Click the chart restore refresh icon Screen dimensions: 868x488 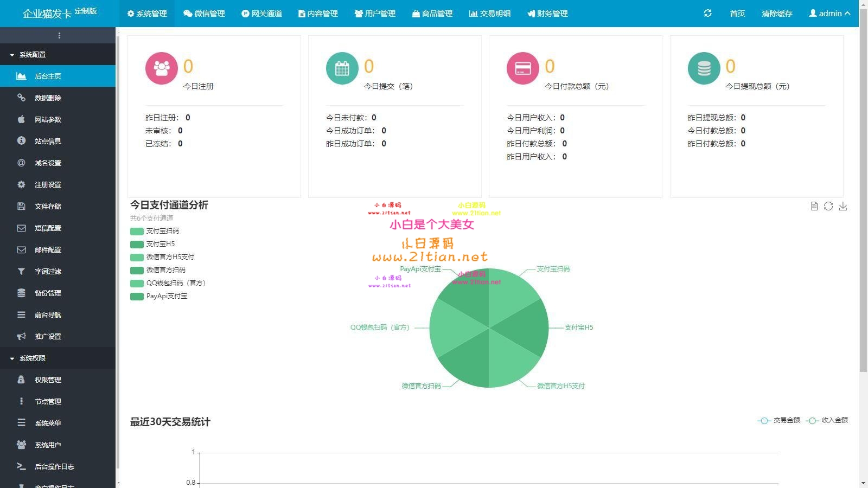click(829, 206)
